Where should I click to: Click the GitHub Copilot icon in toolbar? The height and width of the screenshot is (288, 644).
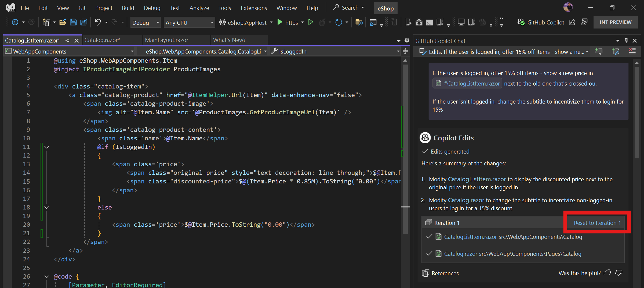click(521, 22)
